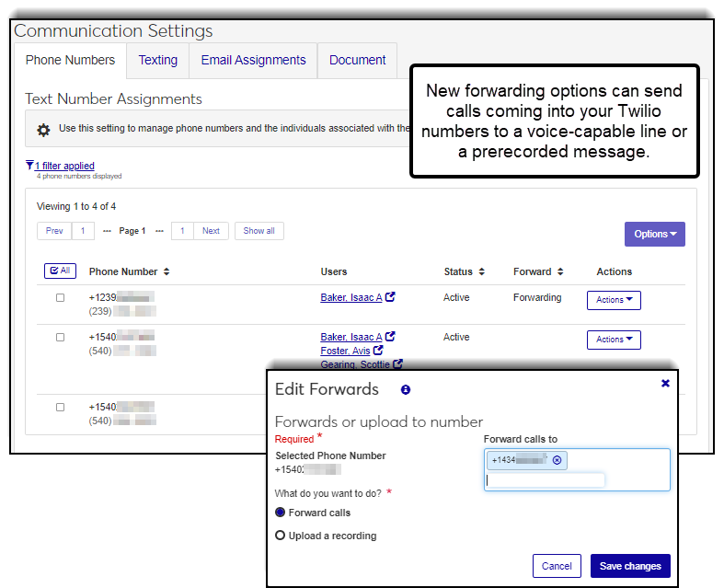The image size is (724, 588).
Task: Open the purple Options dropdown
Action: point(655,234)
